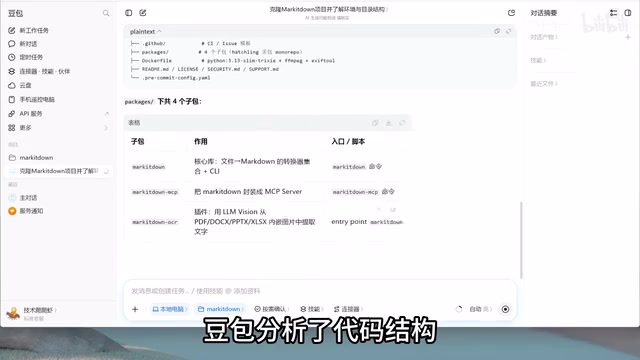Select 克隆Markitdown conversation in sidebar
The width and height of the screenshot is (640, 360).
click(x=58, y=171)
